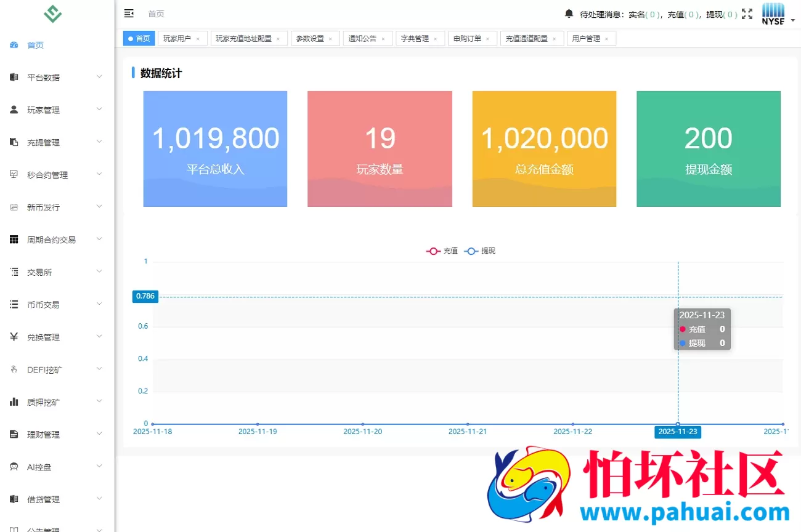Click the 充提管理 copy icon
This screenshot has width=801, height=532.
pos(14,142)
